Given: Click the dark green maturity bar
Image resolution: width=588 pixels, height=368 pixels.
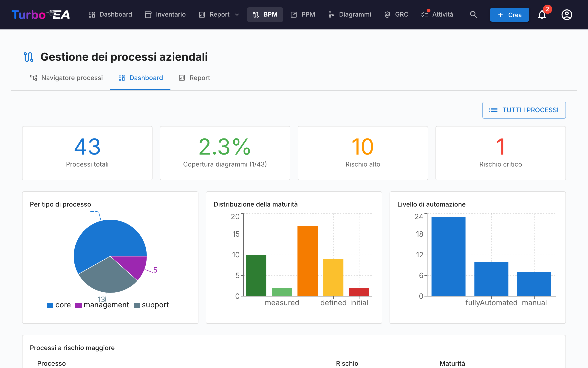Looking at the screenshot, I should pos(256,276).
